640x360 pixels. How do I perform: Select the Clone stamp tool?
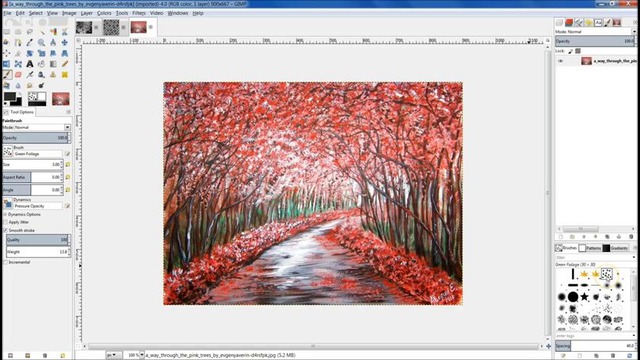coord(53,75)
